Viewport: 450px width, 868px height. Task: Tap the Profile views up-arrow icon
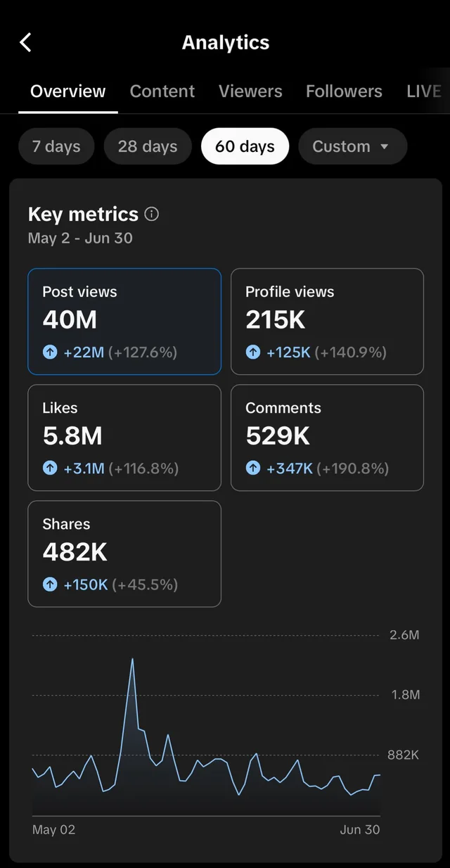(253, 352)
